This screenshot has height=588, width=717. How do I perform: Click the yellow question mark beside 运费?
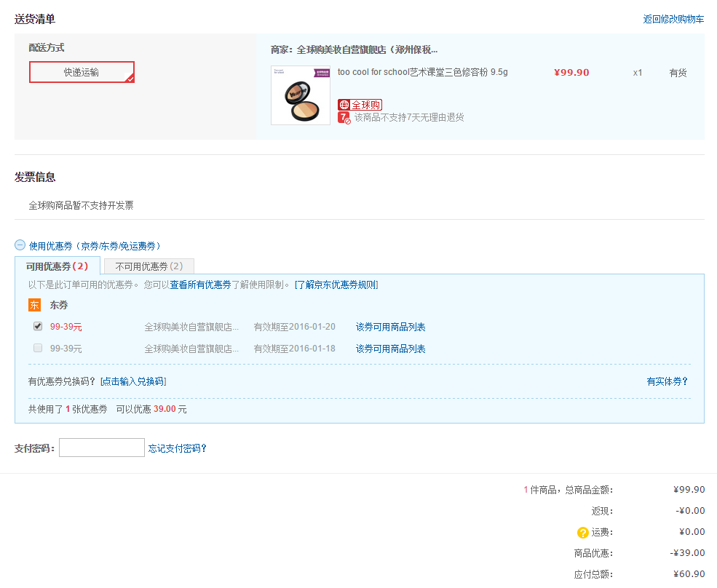point(582,532)
